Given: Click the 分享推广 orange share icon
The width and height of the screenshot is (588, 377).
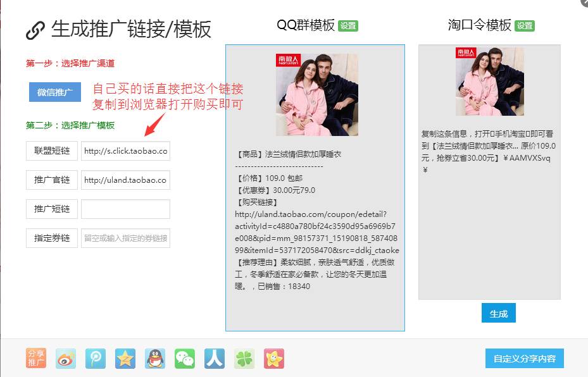Looking at the screenshot, I should (x=36, y=359).
